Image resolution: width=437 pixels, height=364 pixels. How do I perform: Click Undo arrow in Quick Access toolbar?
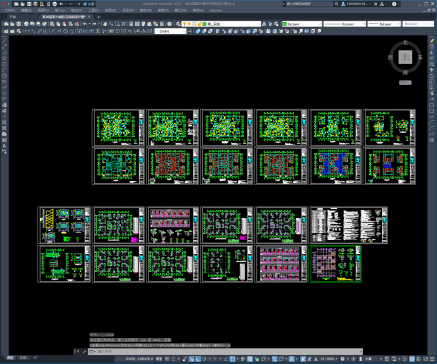(61, 4)
